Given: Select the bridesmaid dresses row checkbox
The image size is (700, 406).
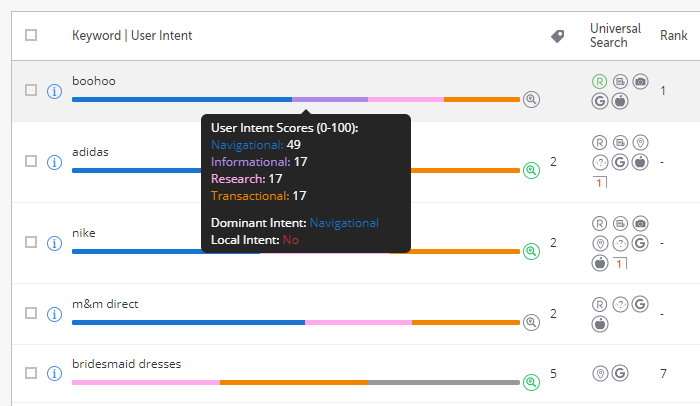Looking at the screenshot, I should click(31, 373).
